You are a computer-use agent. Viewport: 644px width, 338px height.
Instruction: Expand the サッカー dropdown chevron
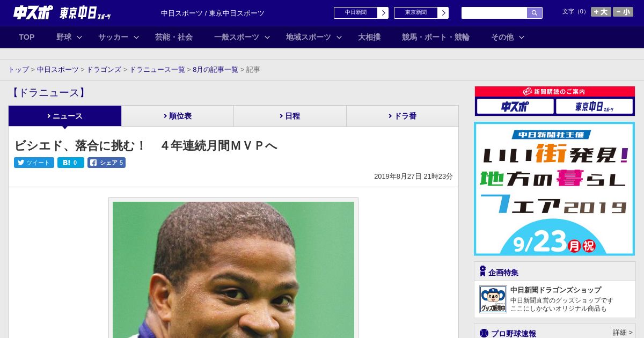click(x=136, y=37)
